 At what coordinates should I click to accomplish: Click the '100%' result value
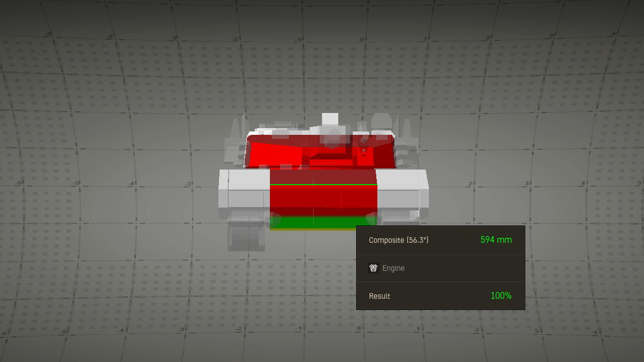click(501, 295)
